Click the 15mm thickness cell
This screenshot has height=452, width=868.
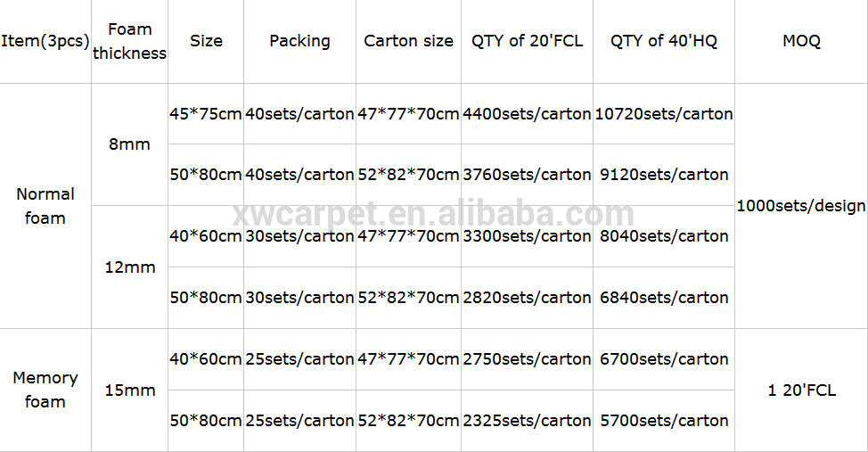click(129, 390)
